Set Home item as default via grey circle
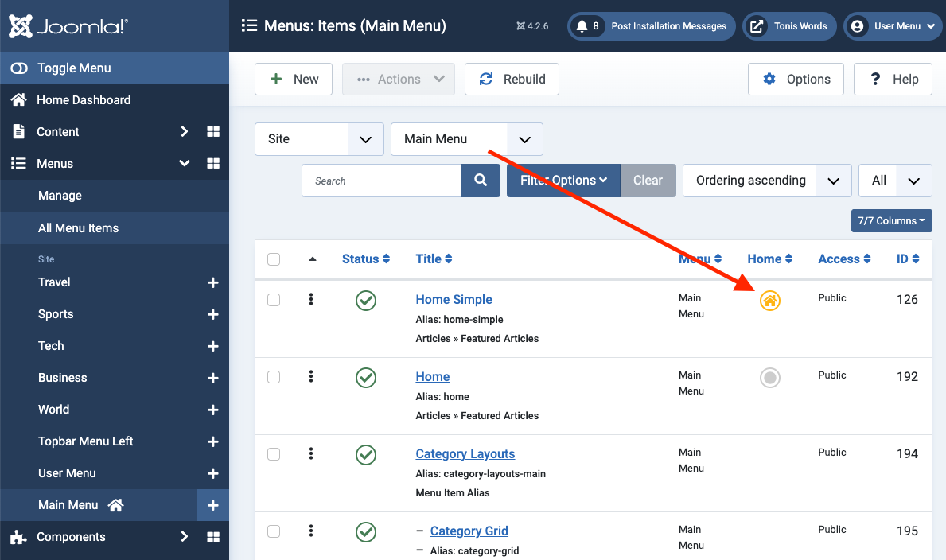This screenshot has height=560, width=946. (769, 378)
